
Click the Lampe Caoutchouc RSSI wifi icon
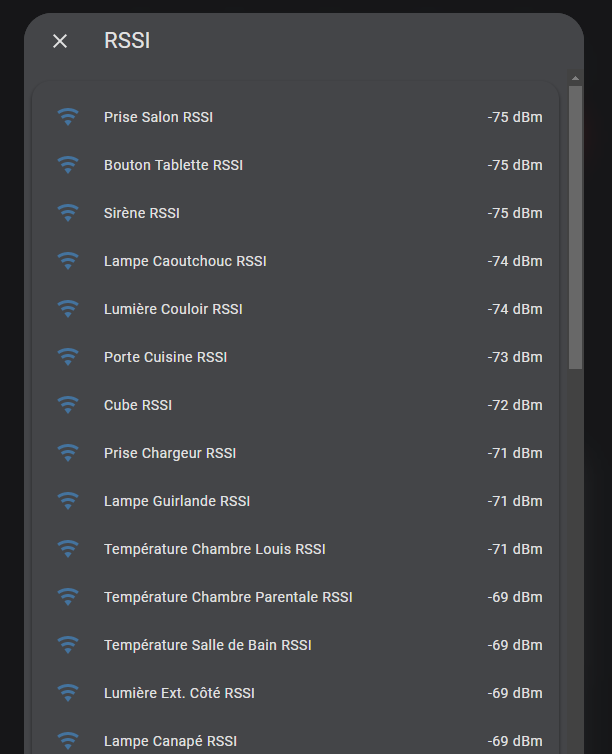click(68, 261)
